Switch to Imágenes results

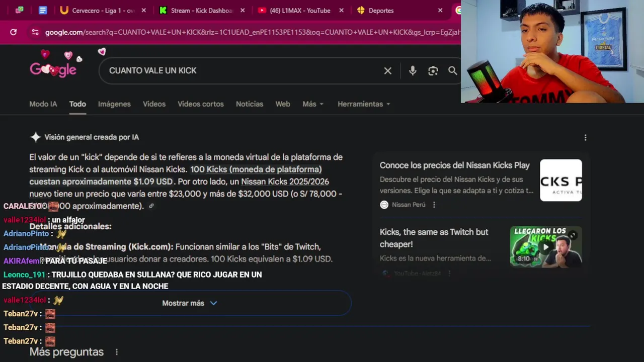(x=114, y=104)
